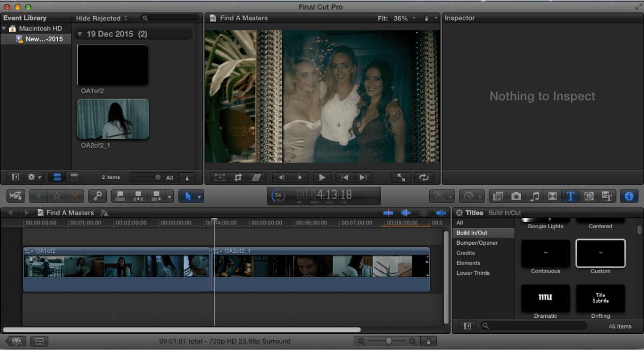Open the Themes browser
Screen dimensions: 644x350
607,196
